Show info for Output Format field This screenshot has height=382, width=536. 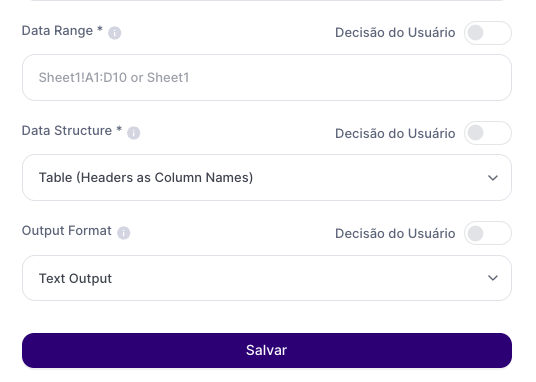[123, 233]
